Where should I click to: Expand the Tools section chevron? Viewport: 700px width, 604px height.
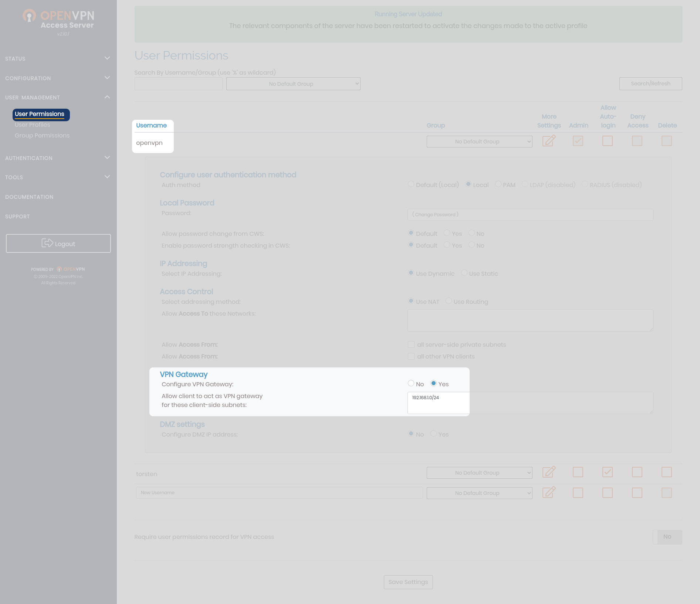pos(107,177)
